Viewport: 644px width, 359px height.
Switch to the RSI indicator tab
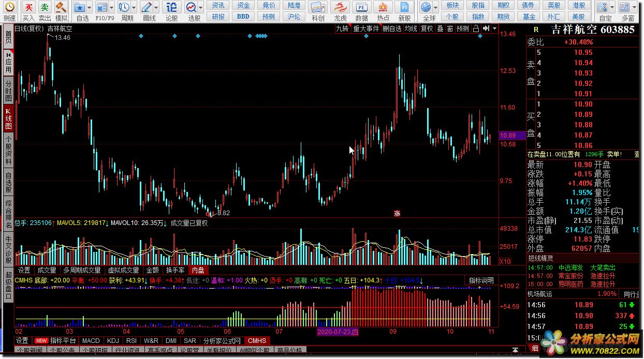[131, 341]
